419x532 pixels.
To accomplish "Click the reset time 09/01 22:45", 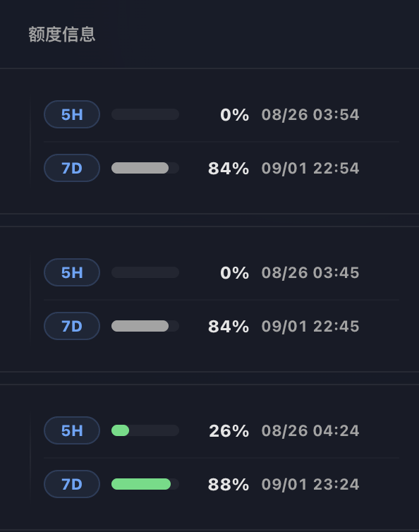I will [310, 327].
